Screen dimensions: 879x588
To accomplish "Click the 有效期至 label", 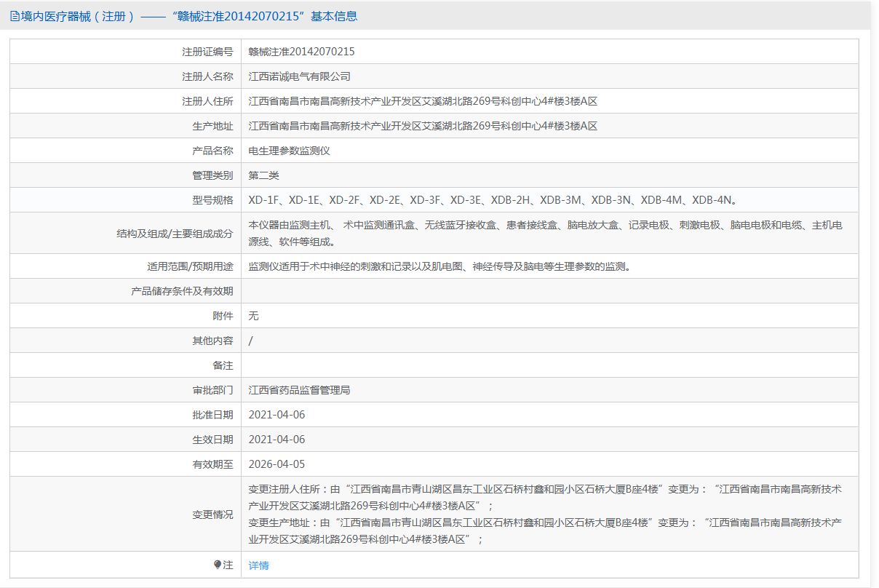I will click(x=212, y=464).
